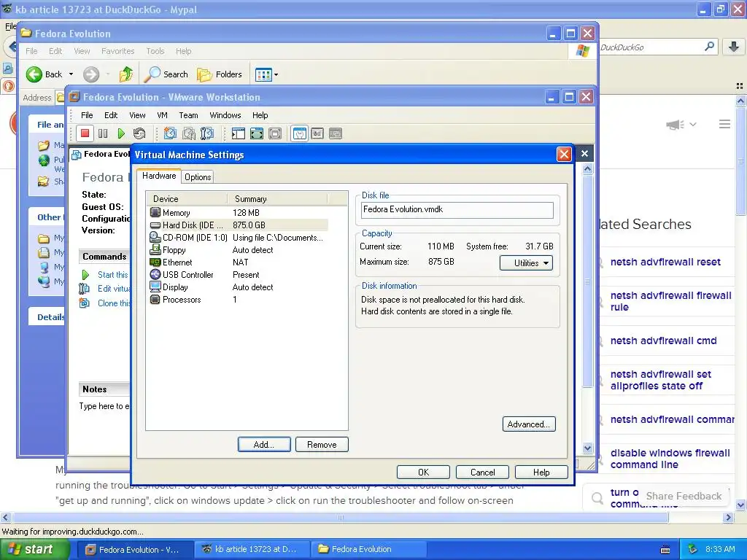Click the Back arrow in Fedora Evolution Explorer
This screenshot has width=747, height=560.
pos(44,74)
